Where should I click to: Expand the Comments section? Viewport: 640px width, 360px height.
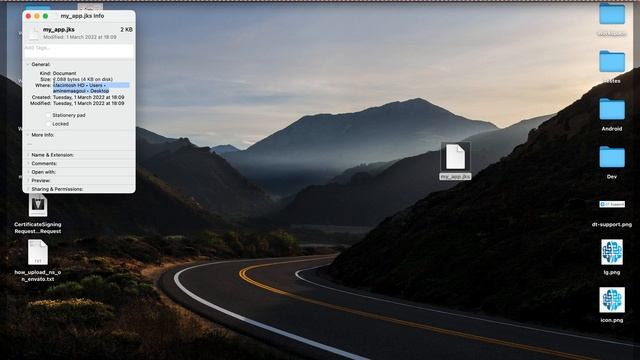click(x=28, y=164)
